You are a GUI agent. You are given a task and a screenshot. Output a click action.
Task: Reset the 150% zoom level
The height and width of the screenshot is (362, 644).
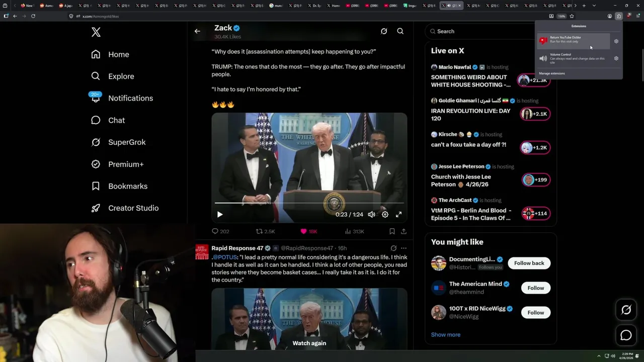(x=561, y=16)
